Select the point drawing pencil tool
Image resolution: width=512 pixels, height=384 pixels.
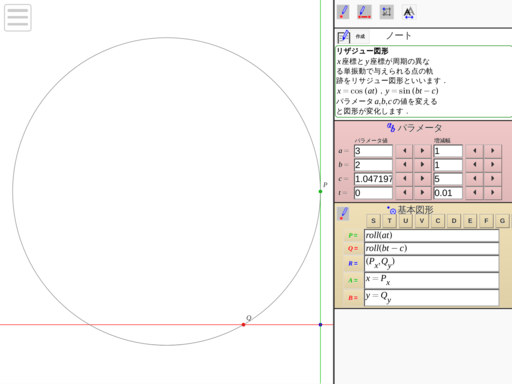click(x=343, y=12)
